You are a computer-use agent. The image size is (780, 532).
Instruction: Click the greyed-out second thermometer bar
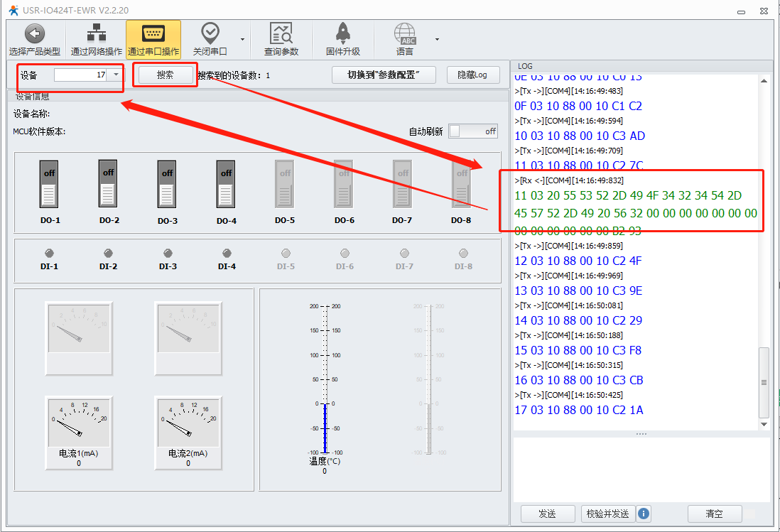point(429,379)
